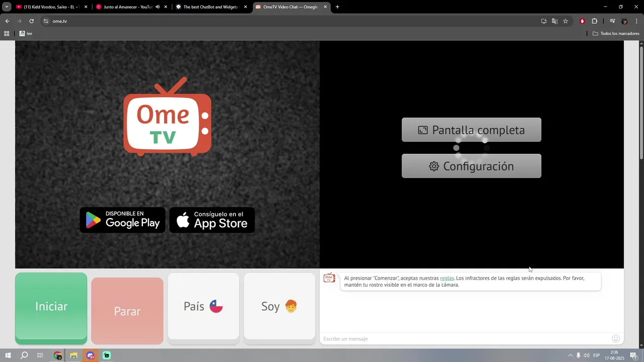Click the Chrome taskbar icon
This screenshot has width=644, height=362.
58,355
